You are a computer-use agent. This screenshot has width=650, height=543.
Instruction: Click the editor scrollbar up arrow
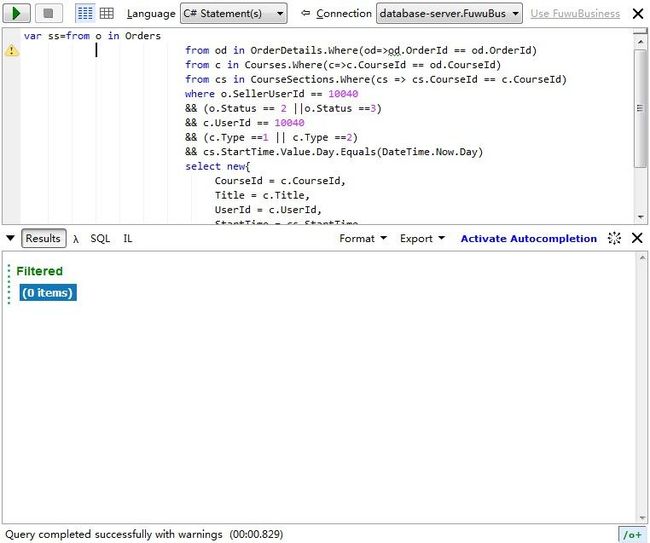coord(640,42)
